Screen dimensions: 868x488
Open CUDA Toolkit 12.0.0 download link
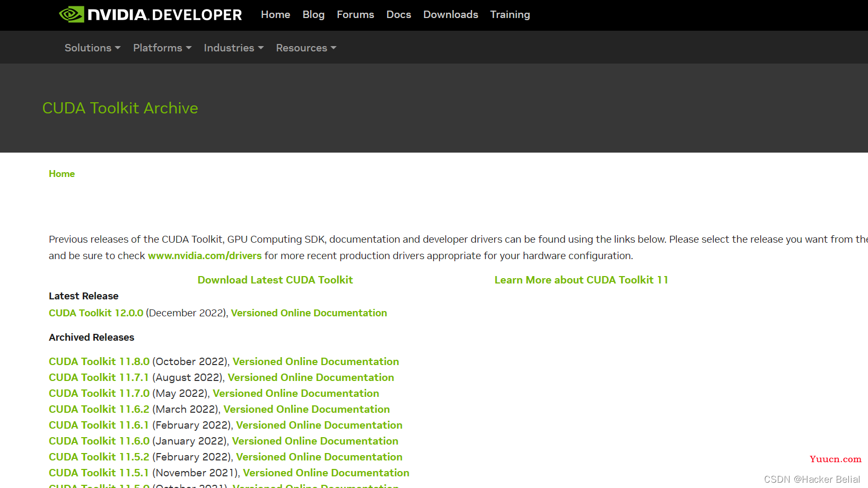[96, 313]
